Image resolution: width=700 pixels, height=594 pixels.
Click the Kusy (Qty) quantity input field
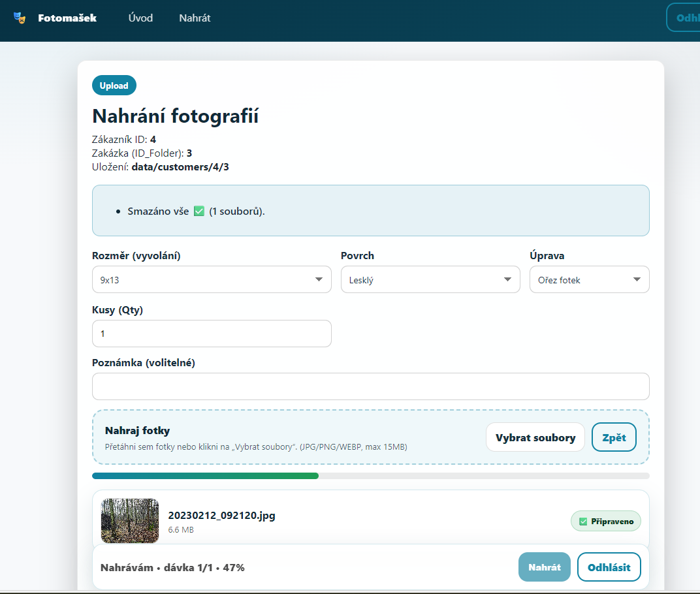coord(211,333)
